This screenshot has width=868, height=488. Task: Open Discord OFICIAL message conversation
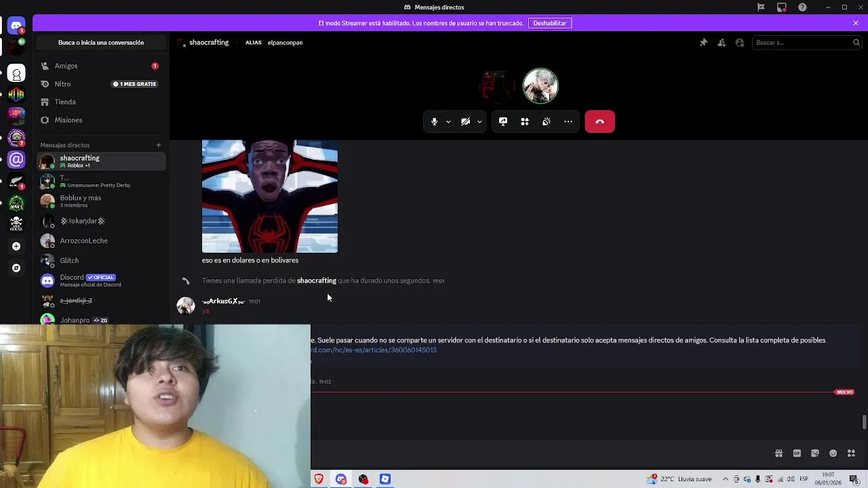[100, 281]
